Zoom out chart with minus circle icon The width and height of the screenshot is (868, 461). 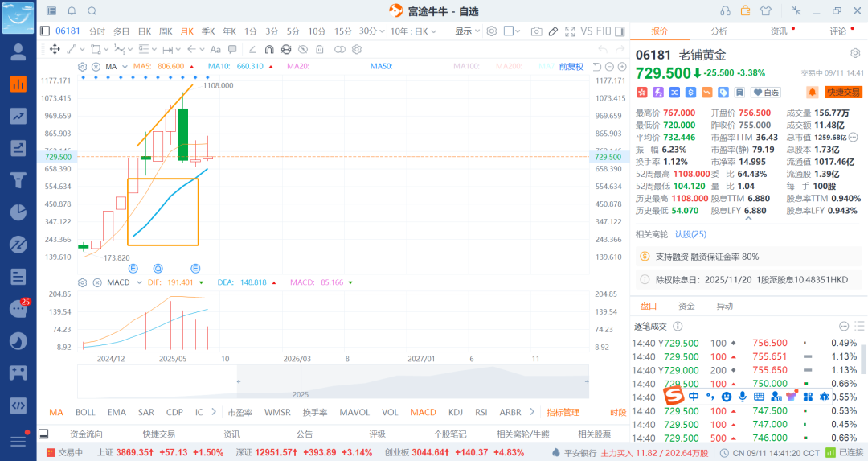coord(609,67)
